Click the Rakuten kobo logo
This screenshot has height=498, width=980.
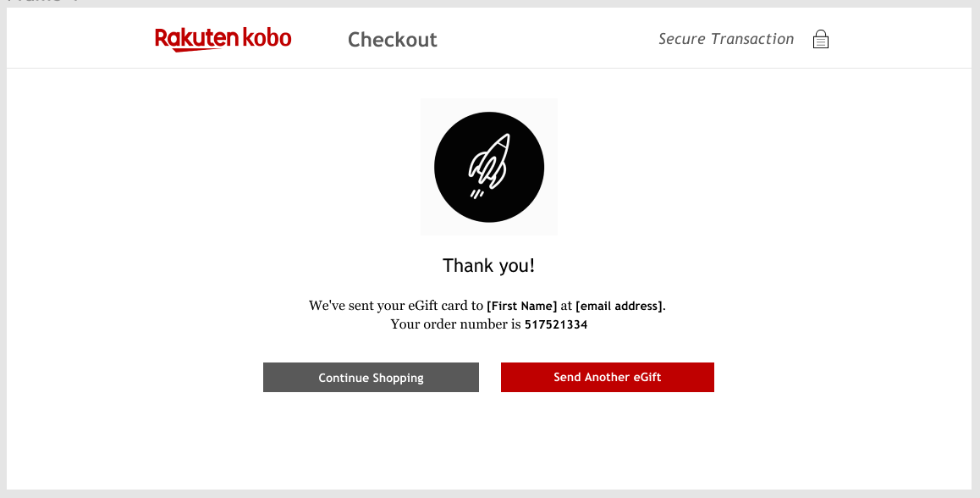tap(223, 39)
